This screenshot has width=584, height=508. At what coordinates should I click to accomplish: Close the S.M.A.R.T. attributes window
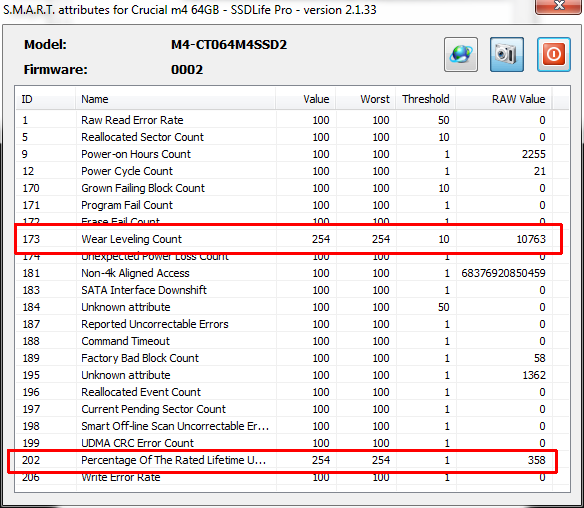coord(559,6)
